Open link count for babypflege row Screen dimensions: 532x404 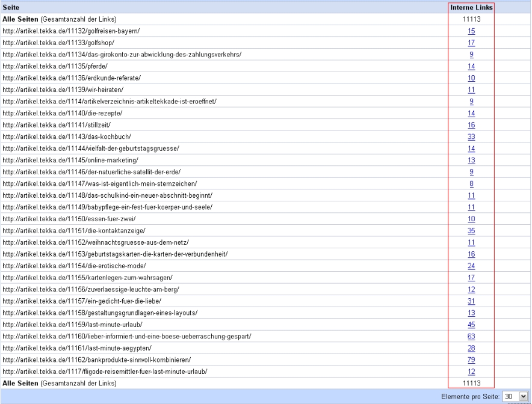pos(471,207)
